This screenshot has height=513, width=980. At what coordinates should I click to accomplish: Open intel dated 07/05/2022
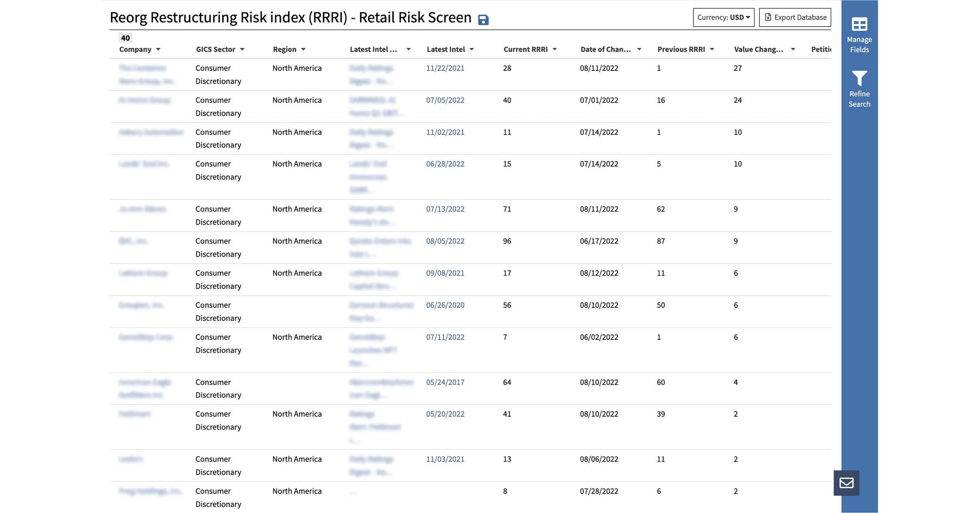pos(445,100)
